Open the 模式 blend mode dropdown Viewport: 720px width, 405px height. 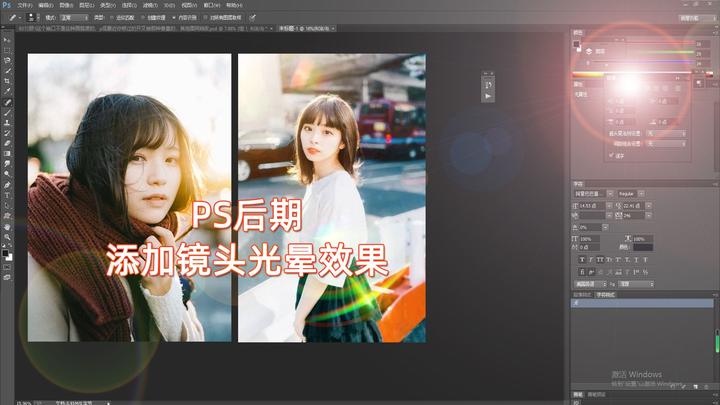tap(73, 17)
